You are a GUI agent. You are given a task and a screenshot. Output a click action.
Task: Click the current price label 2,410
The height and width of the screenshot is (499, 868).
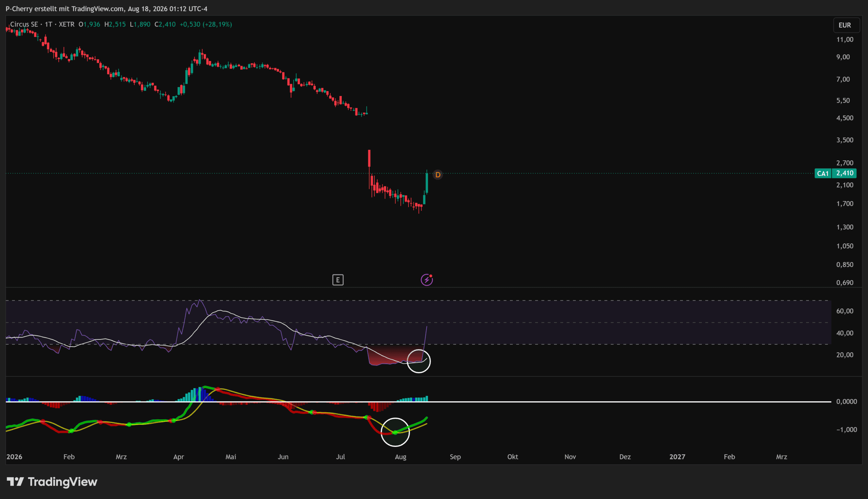point(845,174)
